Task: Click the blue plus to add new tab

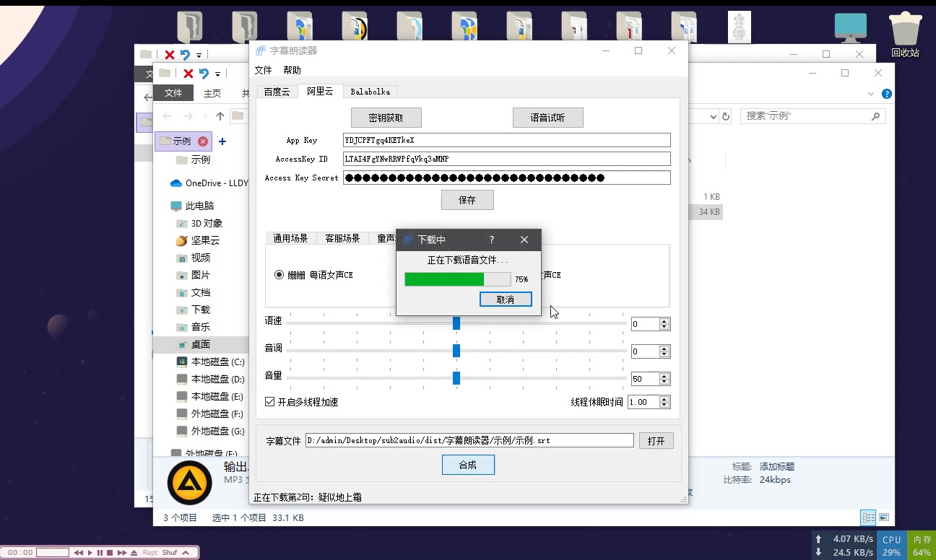Action: (x=222, y=141)
